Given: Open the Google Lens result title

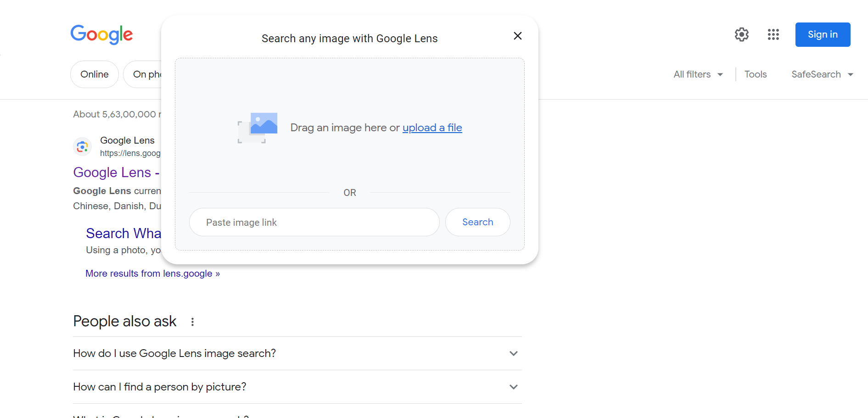Looking at the screenshot, I should click(x=117, y=173).
